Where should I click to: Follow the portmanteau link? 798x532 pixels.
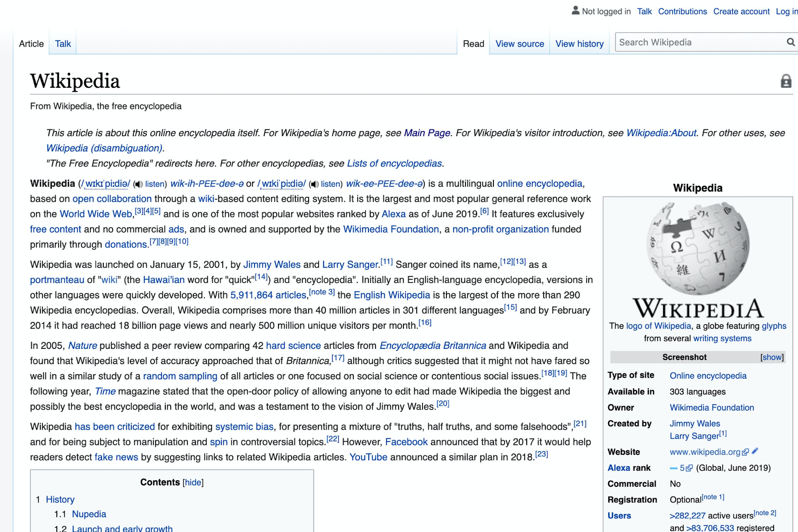pos(57,280)
